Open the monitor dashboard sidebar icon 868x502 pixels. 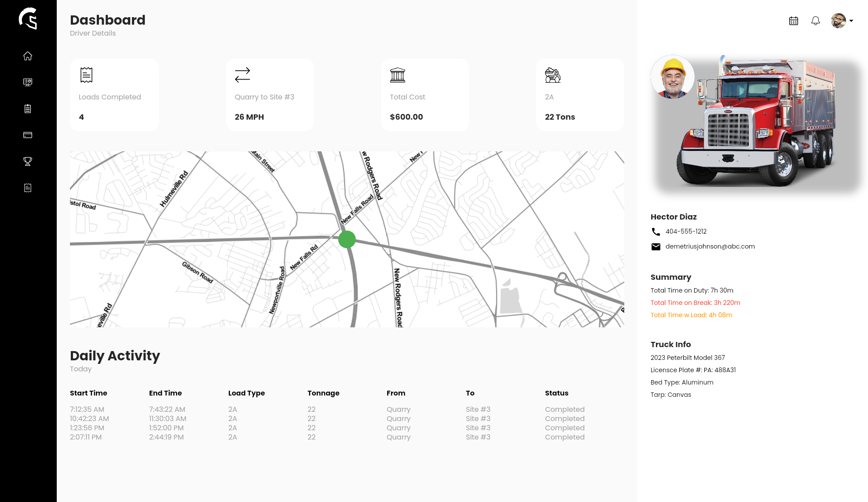tap(28, 82)
